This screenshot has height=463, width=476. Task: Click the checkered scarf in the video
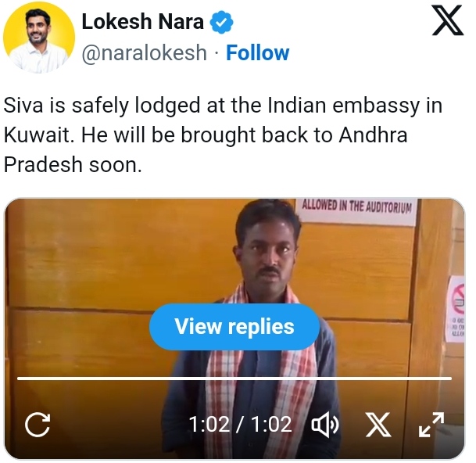tap(259, 364)
